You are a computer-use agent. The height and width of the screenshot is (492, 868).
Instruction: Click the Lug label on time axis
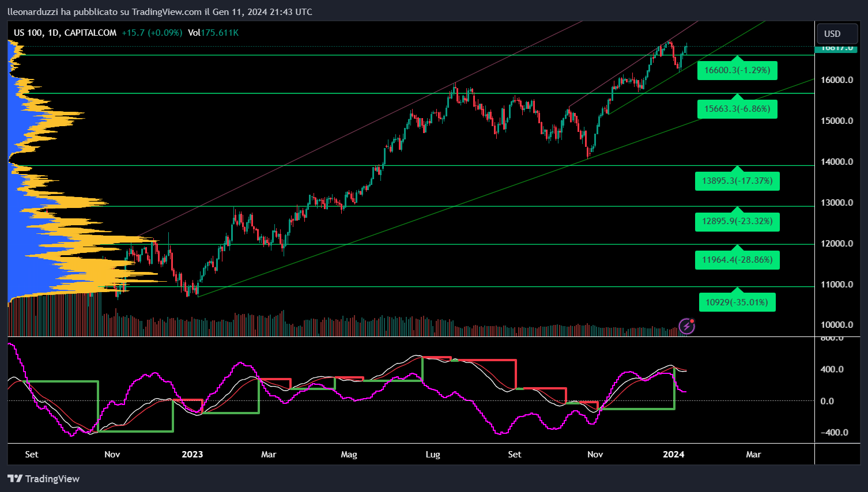click(x=433, y=455)
